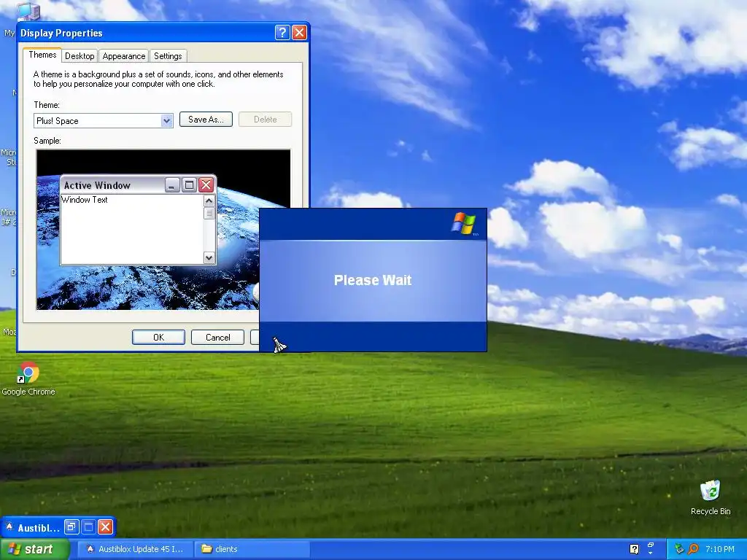
Task: Click the restore-windows icon in taskbar
Action: pos(651,545)
